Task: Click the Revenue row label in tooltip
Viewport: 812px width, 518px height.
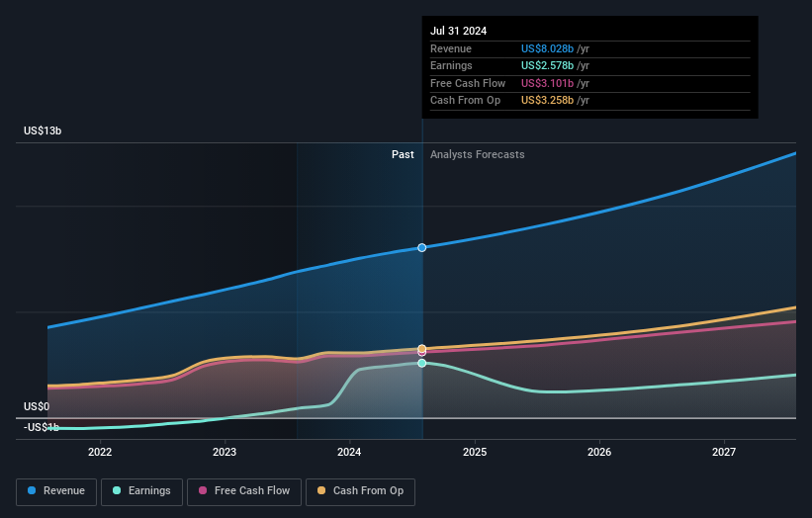Action: (451, 48)
